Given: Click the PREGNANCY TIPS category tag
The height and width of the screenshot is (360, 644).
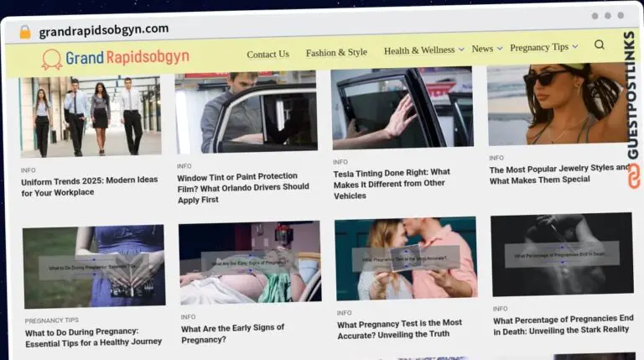Looking at the screenshot, I should point(51,320).
